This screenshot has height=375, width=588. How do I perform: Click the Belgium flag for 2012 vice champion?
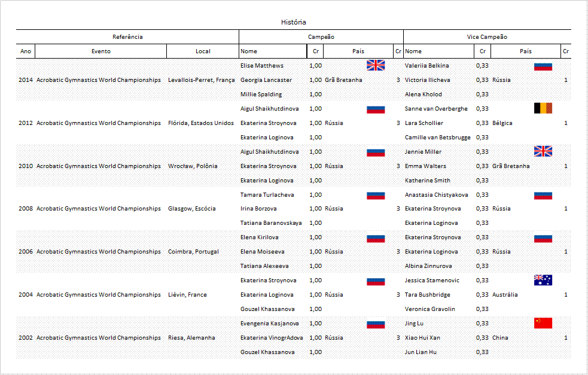[543, 108]
